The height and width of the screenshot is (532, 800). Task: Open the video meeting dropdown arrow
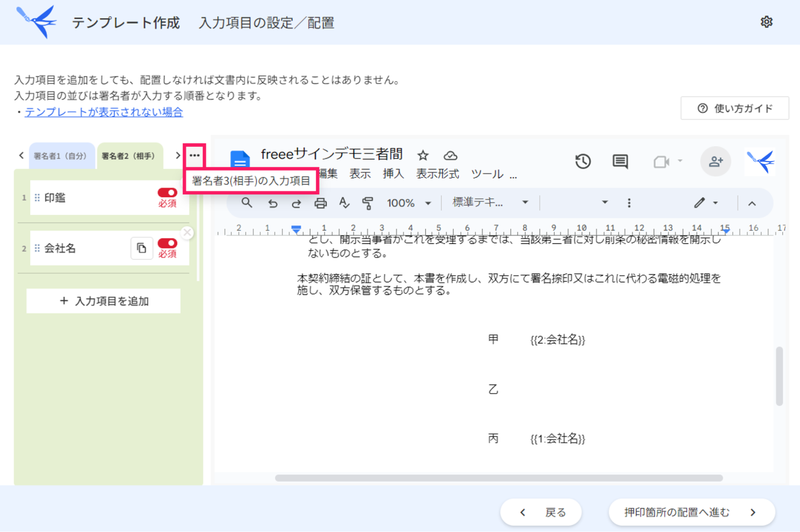tap(680, 161)
